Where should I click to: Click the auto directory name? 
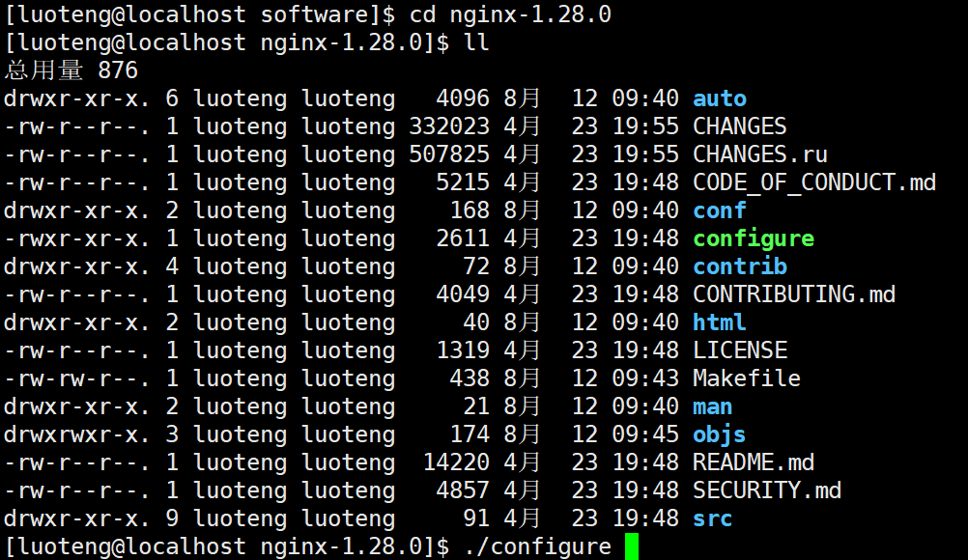click(720, 98)
